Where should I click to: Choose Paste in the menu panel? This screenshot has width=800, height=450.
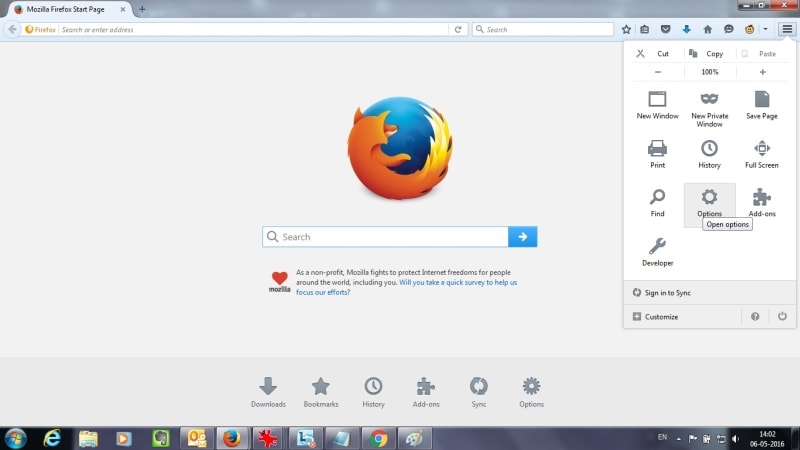[762, 54]
